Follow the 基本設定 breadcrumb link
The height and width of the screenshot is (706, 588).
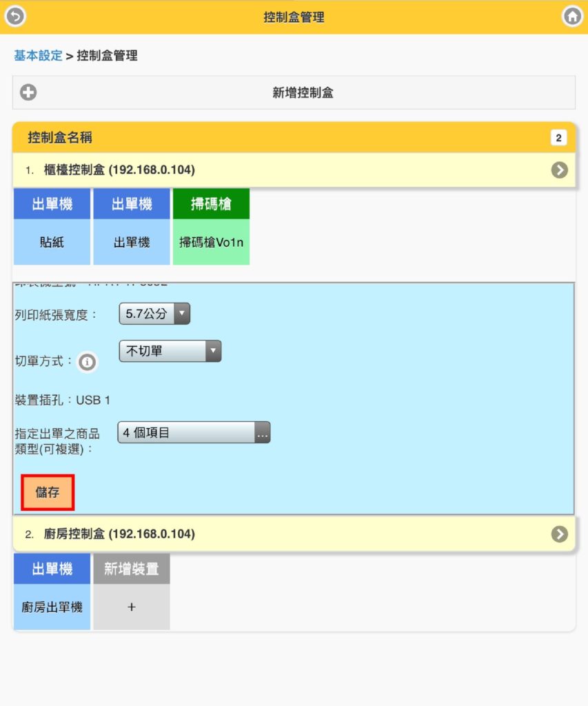tap(38, 56)
